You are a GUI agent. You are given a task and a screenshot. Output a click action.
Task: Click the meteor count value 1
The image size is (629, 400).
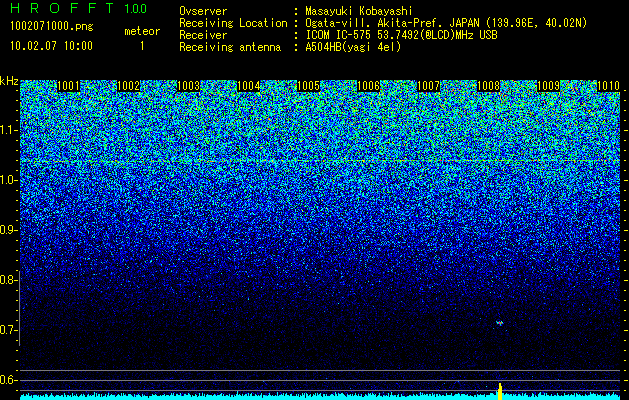(142, 46)
